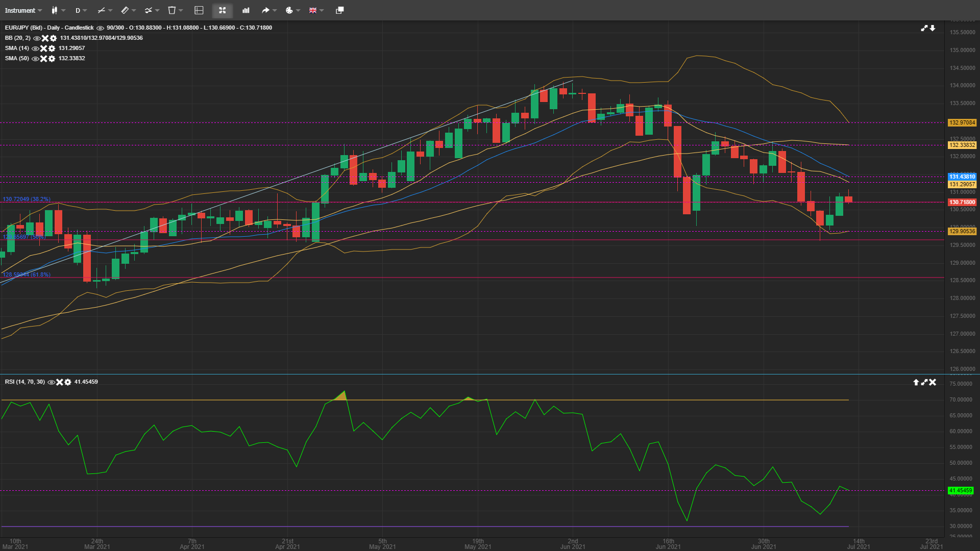Click the blue 131.43810 price label

tap(962, 177)
